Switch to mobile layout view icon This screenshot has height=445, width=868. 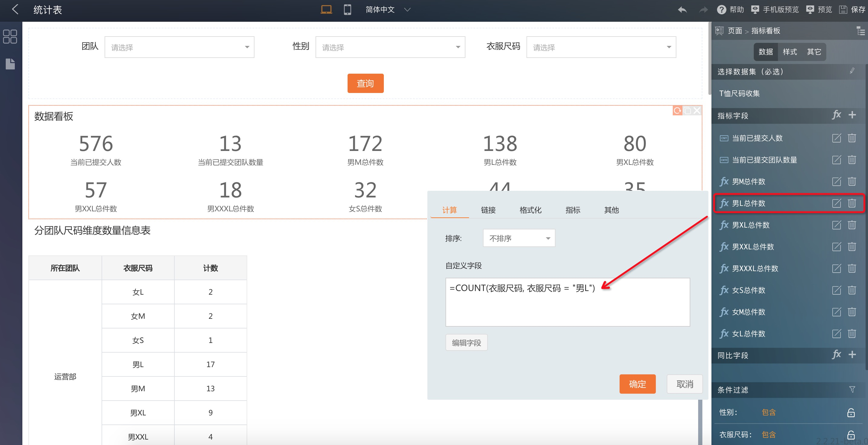click(x=347, y=9)
